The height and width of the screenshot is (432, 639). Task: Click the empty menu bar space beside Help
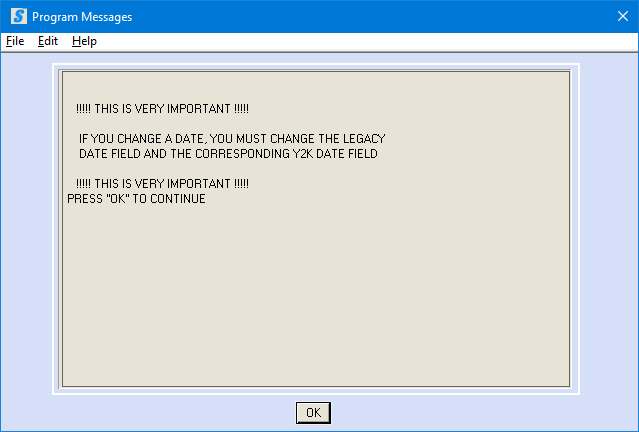367,41
